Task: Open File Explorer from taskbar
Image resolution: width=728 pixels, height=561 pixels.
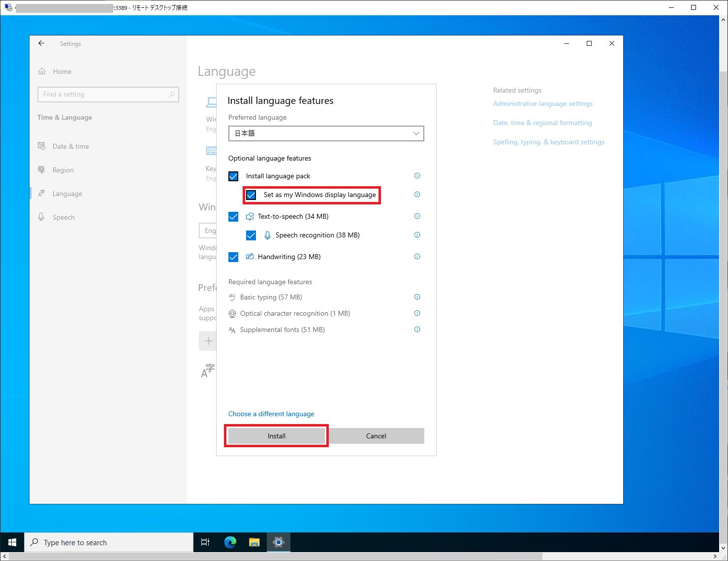Action: coord(254,542)
